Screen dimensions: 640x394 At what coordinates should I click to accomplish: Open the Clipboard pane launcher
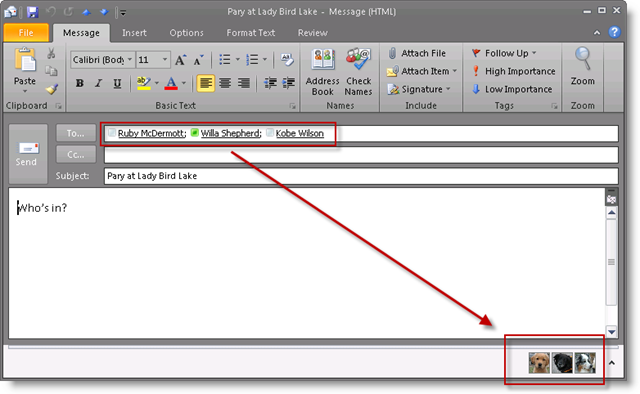59,106
